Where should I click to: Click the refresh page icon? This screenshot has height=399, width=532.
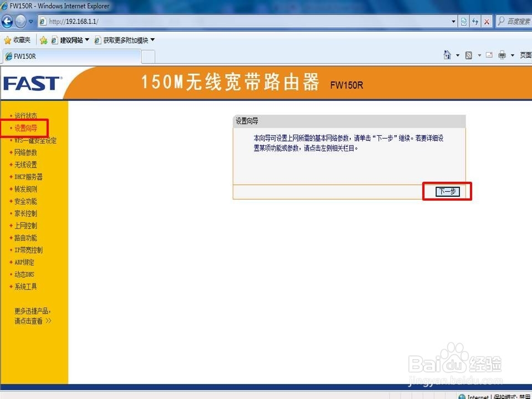(475, 22)
